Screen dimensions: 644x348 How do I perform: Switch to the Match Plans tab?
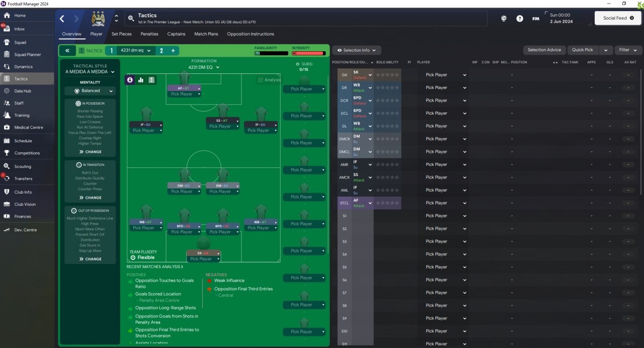(x=206, y=34)
